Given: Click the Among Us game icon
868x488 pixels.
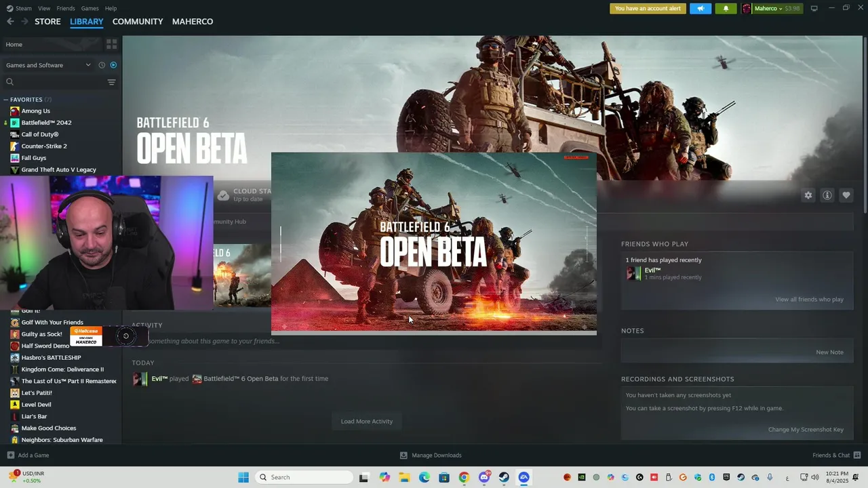Looking at the screenshot, I should 15,111.
